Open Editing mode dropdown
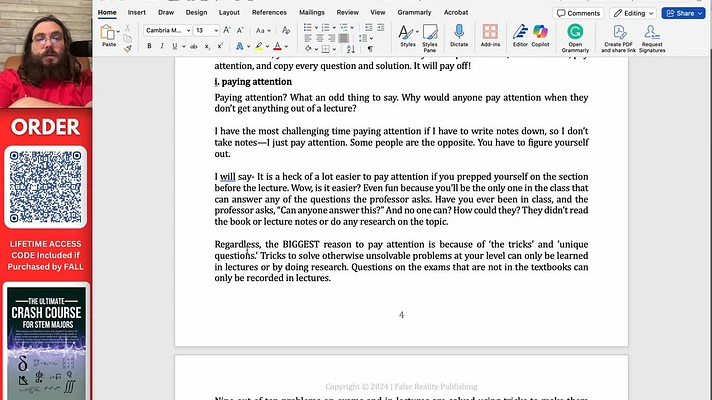712x400 pixels. tap(634, 13)
